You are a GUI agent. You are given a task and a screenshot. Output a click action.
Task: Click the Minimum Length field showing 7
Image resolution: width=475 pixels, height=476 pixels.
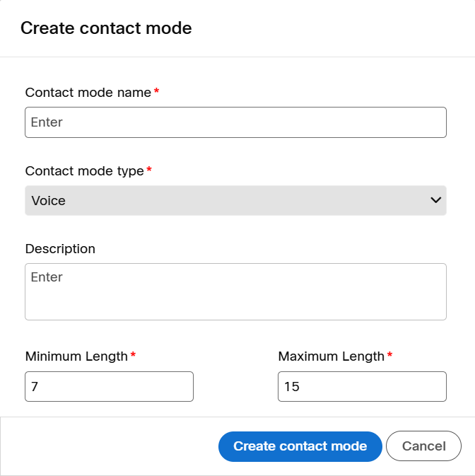(109, 387)
